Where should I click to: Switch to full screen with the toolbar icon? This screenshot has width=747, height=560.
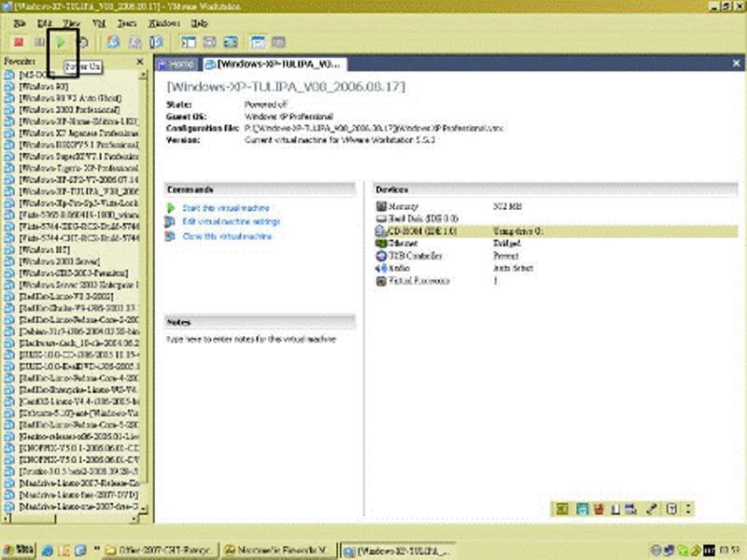point(231,42)
